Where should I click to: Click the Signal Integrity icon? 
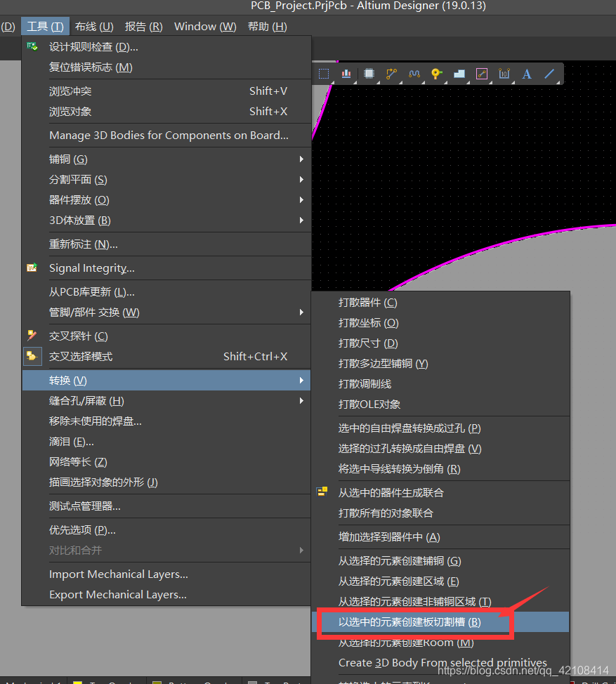tap(32, 268)
